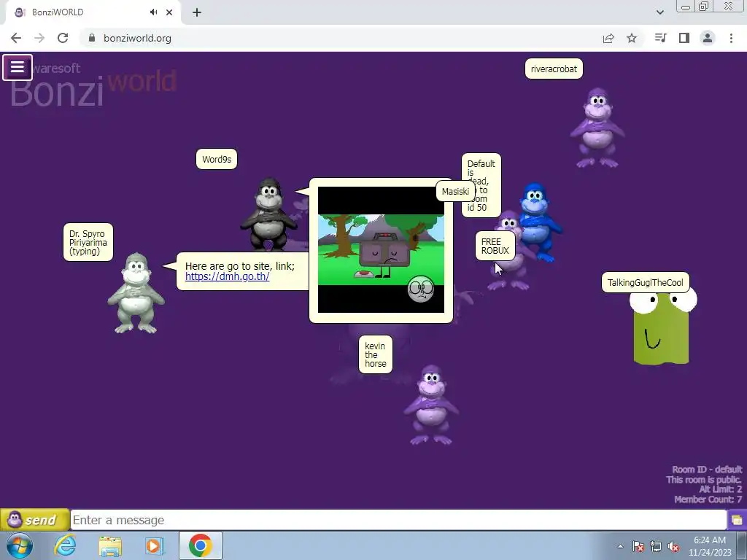The height and width of the screenshot is (560, 747).
Task: Open Chrome's three-dot menu
Action: click(x=731, y=38)
